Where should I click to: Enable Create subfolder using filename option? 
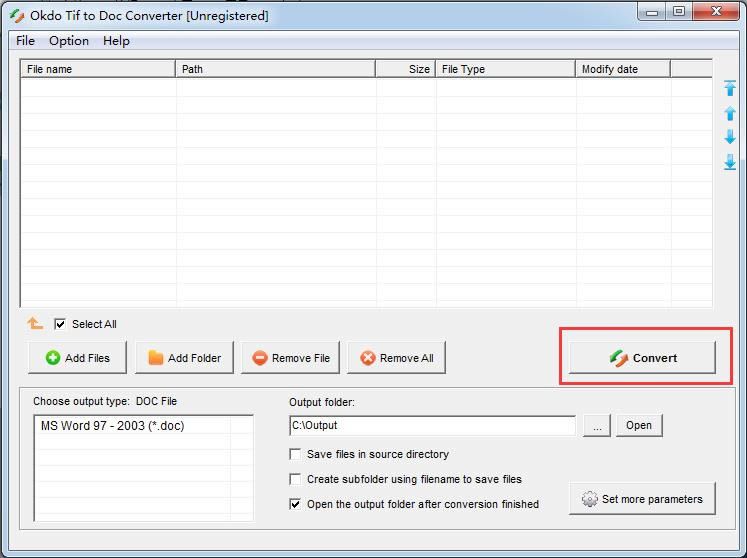click(295, 479)
